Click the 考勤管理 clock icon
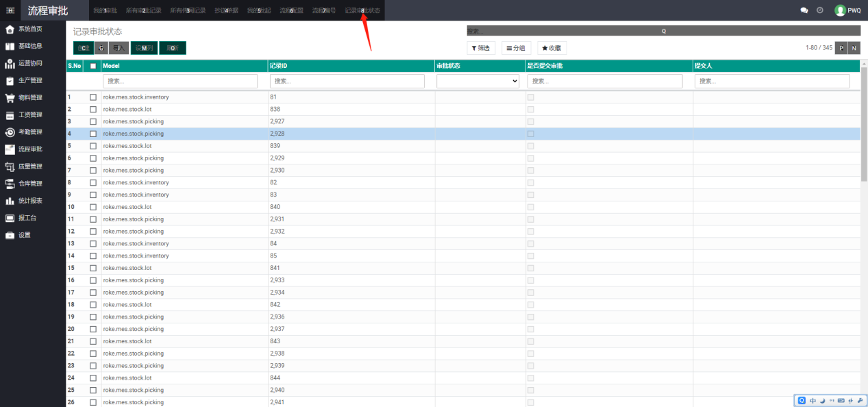This screenshot has width=868, height=407. [x=10, y=132]
